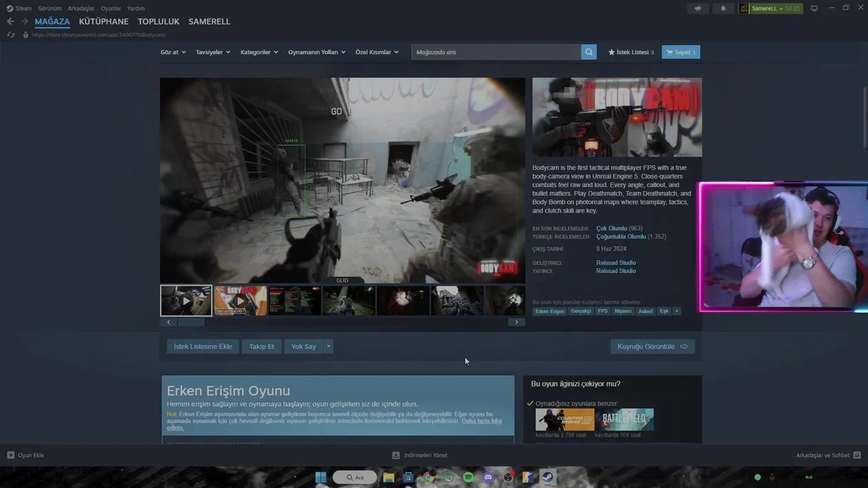Click the Takip Et button
Image resolution: width=868 pixels, height=488 pixels.
click(x=262, y=346)
